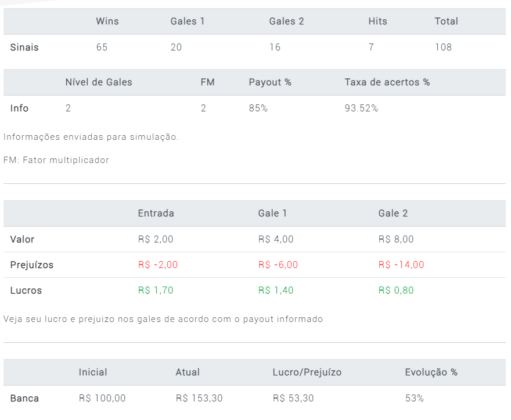Select the red loss R$ -14,00
This screenshot has width=511, height=420.
[401, 265]
